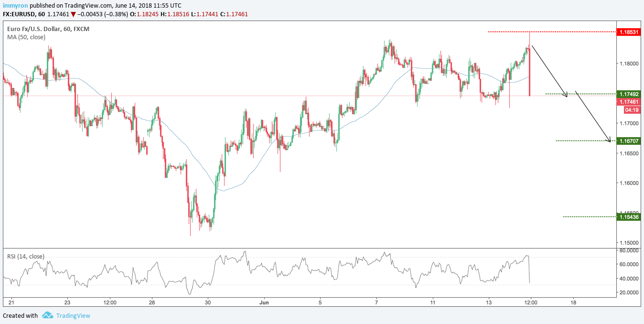Click the 60.0000 RSI axis value

click(x=629, y=264)
